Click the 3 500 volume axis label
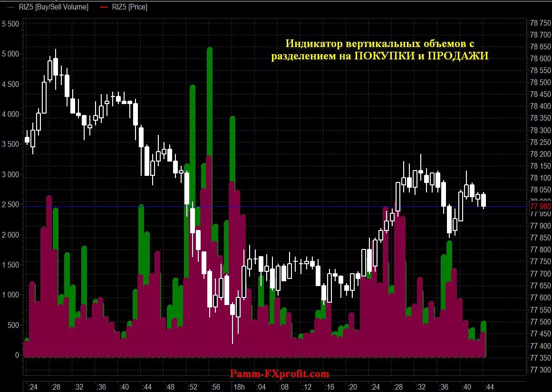This screenshot has width=552, height=392. (10, 144)
